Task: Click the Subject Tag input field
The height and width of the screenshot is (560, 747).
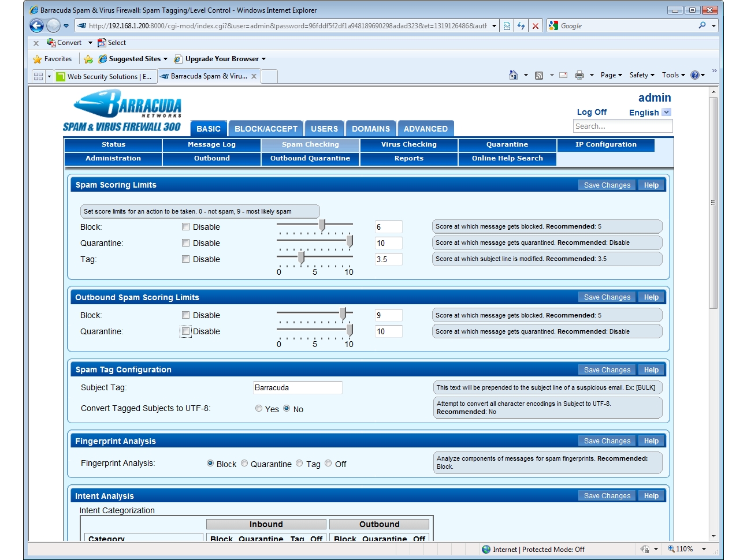Action: pos(298,387)
